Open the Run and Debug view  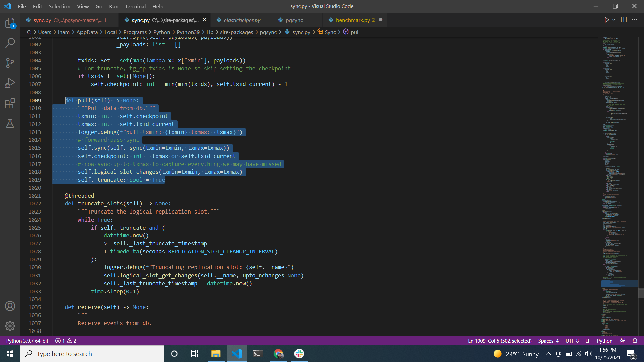[10, 83]
